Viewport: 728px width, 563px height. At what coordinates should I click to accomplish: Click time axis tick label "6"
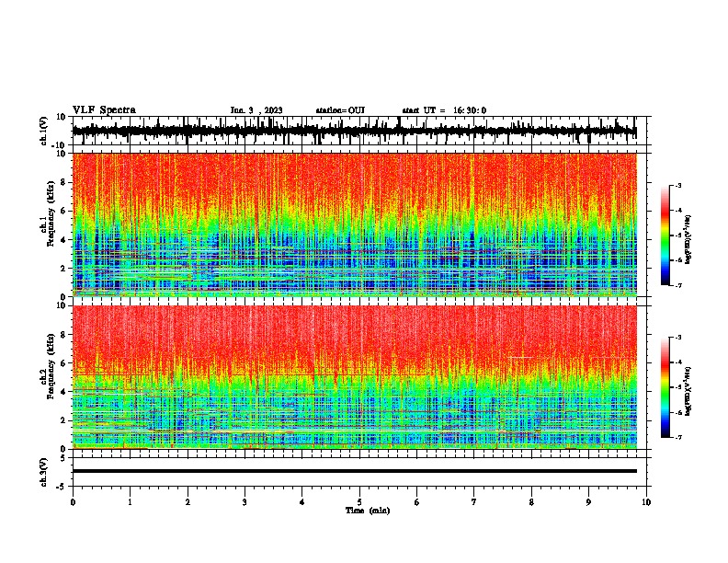pos(417,502)
